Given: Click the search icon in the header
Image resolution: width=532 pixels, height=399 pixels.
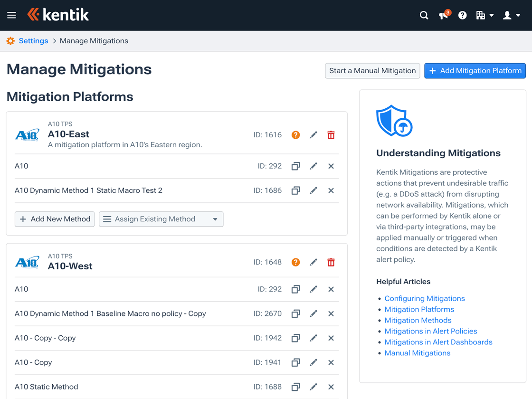Looking at the screenshot, I should 424,15.
